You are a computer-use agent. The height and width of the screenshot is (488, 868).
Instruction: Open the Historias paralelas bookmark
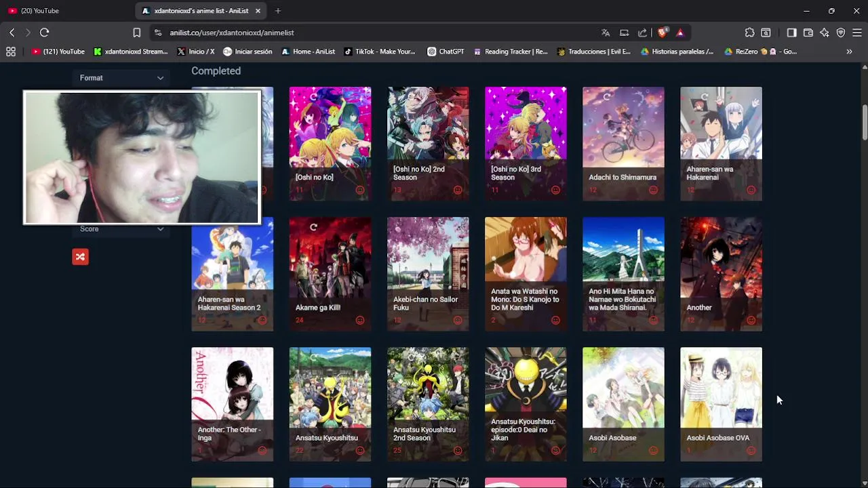click(677, 52)
